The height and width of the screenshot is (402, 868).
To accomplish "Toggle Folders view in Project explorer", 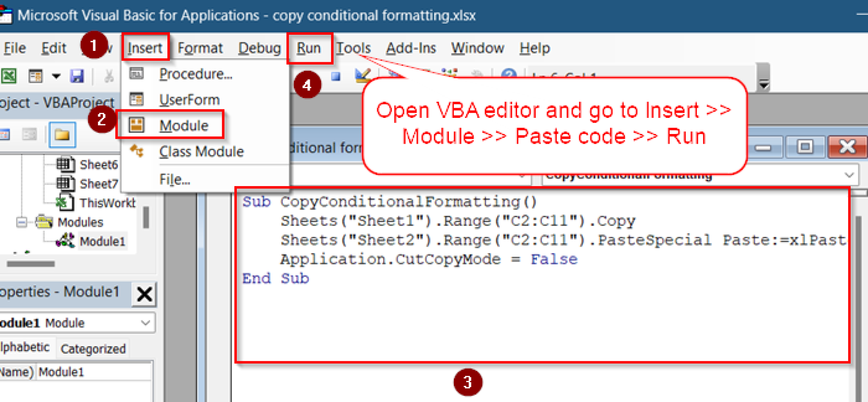I will pyautogui.click(x=62, y=135).
